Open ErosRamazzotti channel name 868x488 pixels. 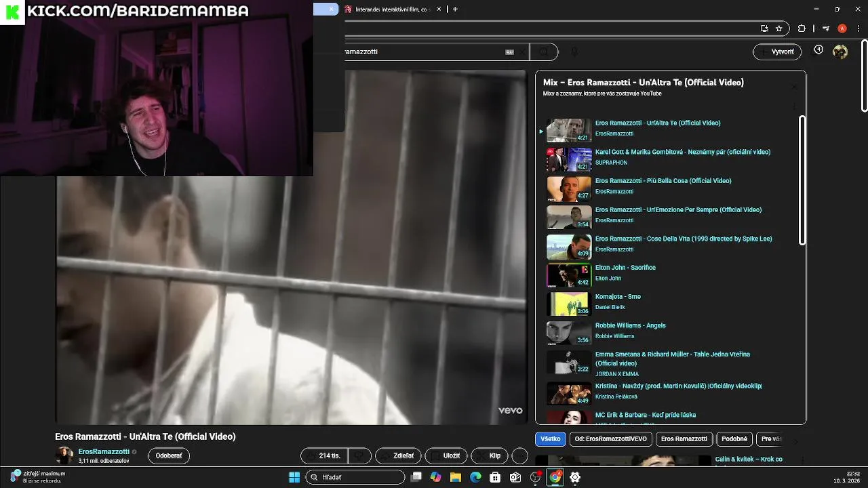[x=104, y=451]
